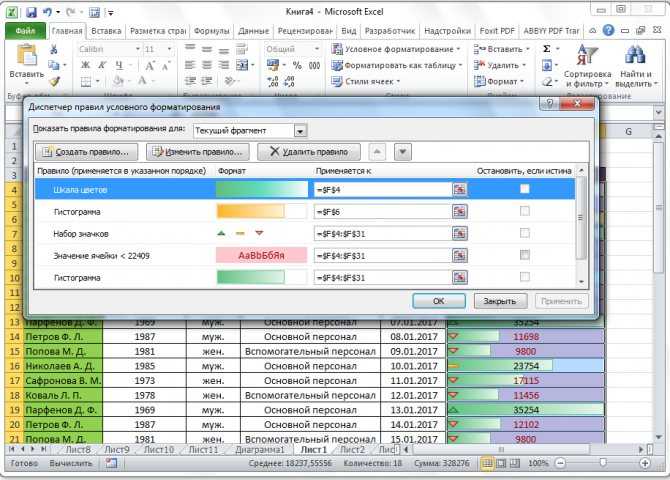Screen dimensions: 670x480
Task: Click the Удалить правило button
Action: pos(309,152)
